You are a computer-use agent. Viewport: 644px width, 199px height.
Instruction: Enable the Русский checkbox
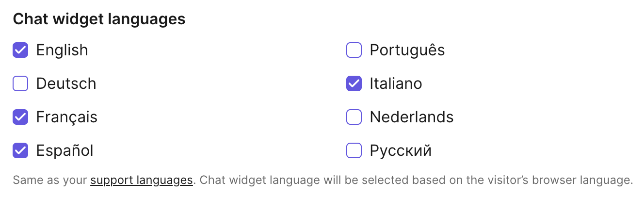coord(354,150)
